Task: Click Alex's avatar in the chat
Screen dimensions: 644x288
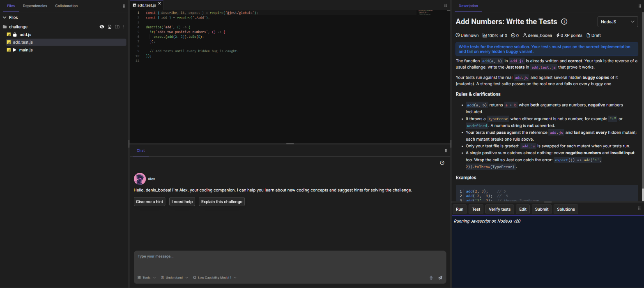Action: pos(140,179)
